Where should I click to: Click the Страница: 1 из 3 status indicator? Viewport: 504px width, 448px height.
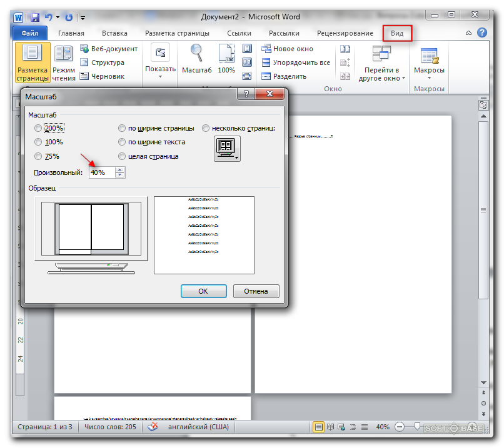pos(45,427)
